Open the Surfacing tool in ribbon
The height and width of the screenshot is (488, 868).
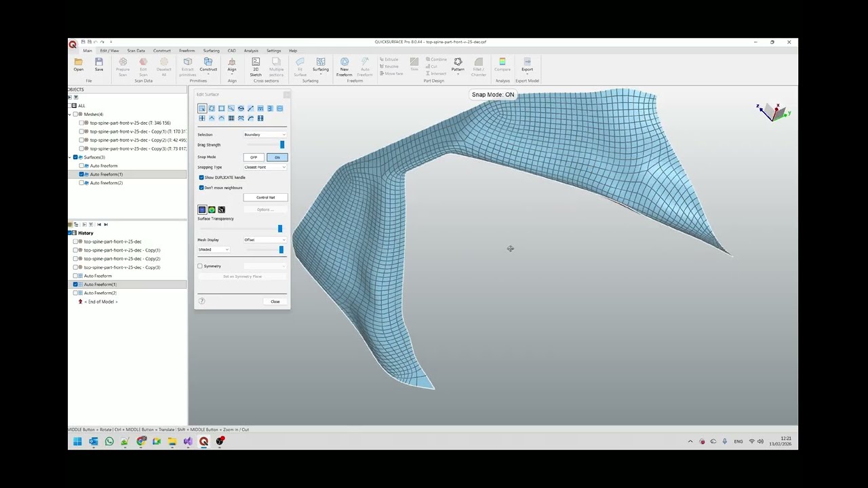[321, 62]
